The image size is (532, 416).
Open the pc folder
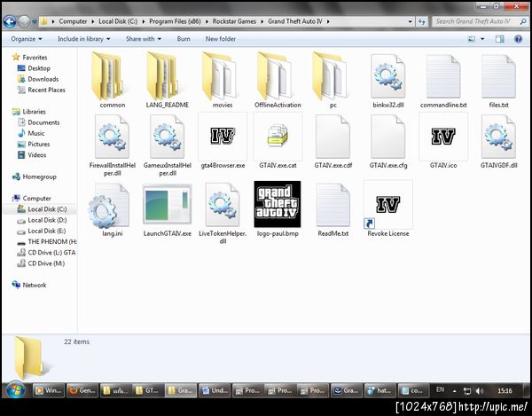coord(332,81)
